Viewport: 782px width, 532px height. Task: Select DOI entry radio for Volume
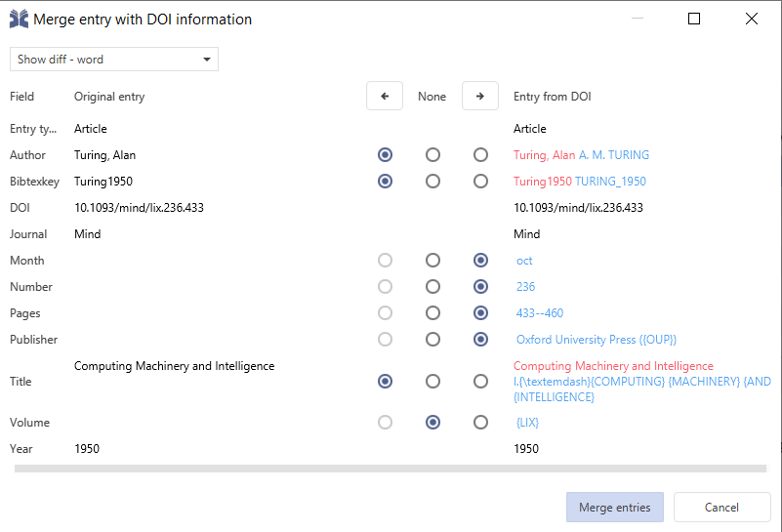pyautogui.click(x=480, y=423)
